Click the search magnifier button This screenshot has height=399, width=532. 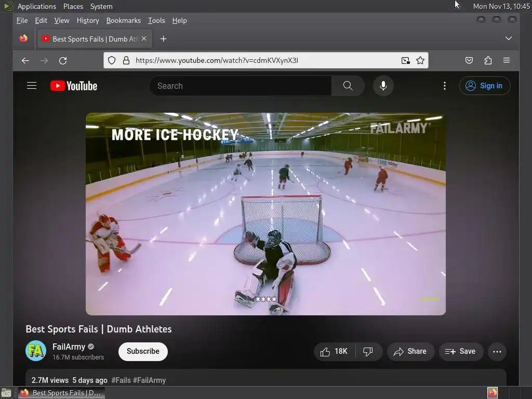point(348,86)
